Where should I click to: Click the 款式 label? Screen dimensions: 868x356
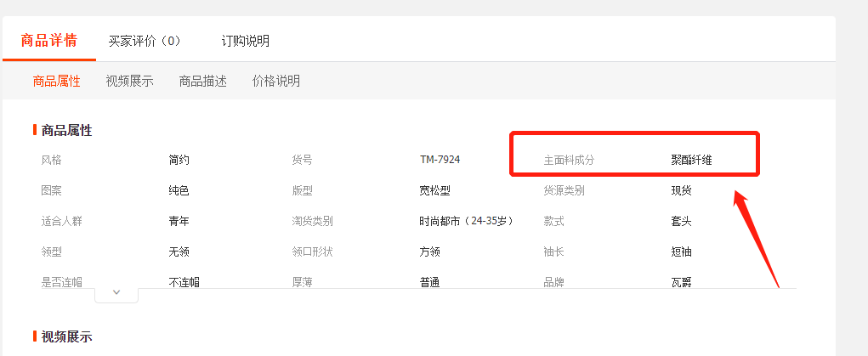point(553,222)
